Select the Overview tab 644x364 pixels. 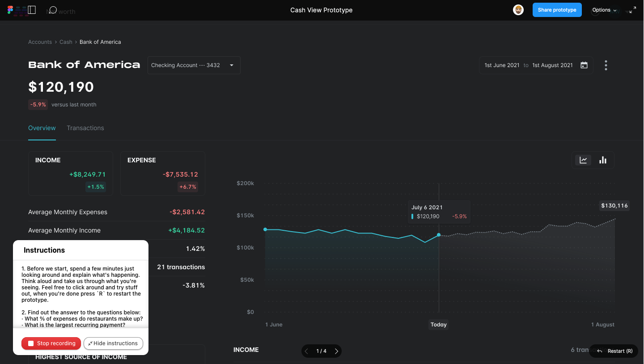42,128
